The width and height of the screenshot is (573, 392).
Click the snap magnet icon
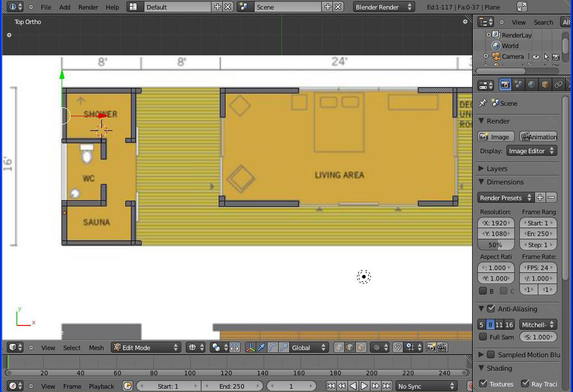point(397,347)
